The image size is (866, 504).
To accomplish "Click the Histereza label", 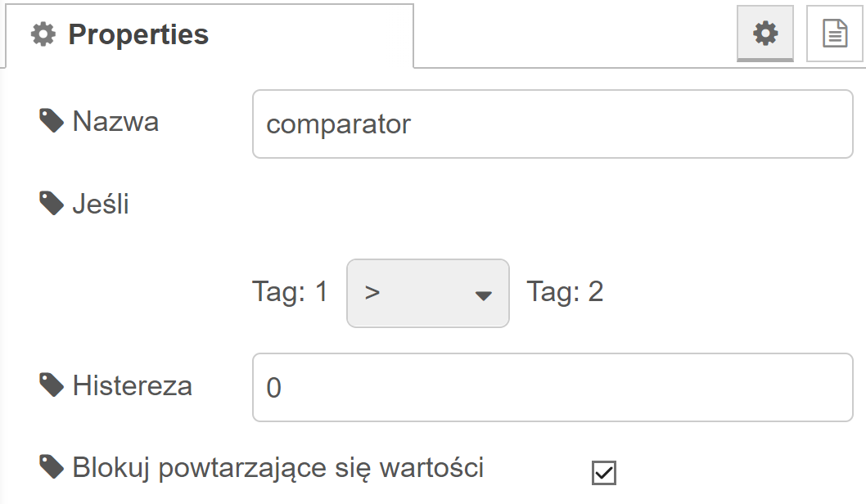I will [133, 385].
